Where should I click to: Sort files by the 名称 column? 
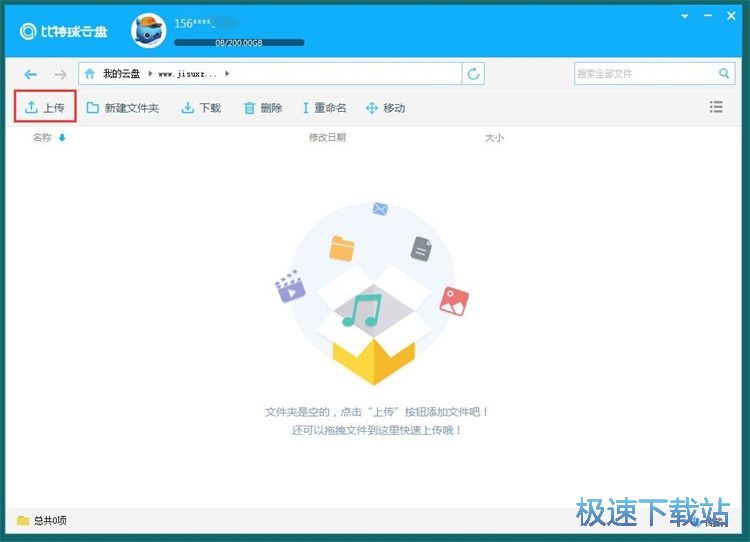[x=42, y=138]
